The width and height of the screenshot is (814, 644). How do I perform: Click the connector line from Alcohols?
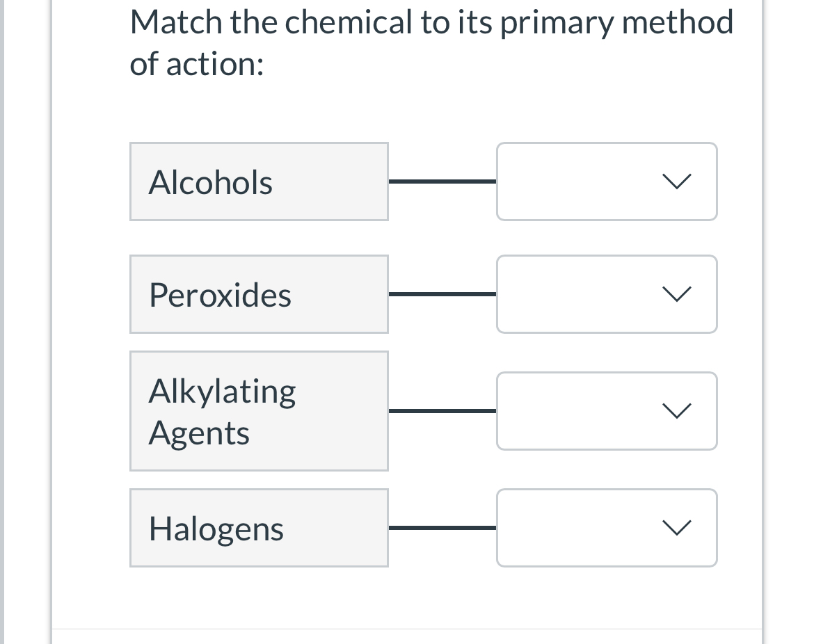(442, 182)
